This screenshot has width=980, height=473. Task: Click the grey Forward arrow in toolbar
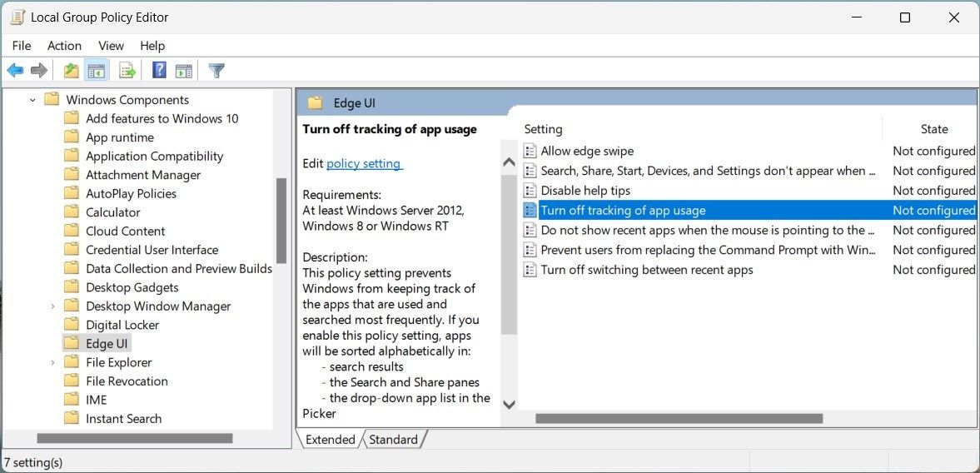click(39, 71)
